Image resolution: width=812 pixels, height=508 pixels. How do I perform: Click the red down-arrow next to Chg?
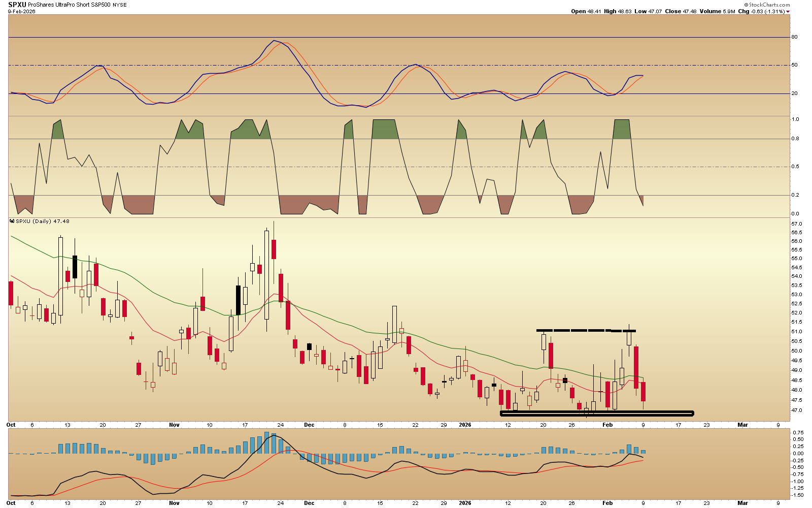tap(788, 12)
